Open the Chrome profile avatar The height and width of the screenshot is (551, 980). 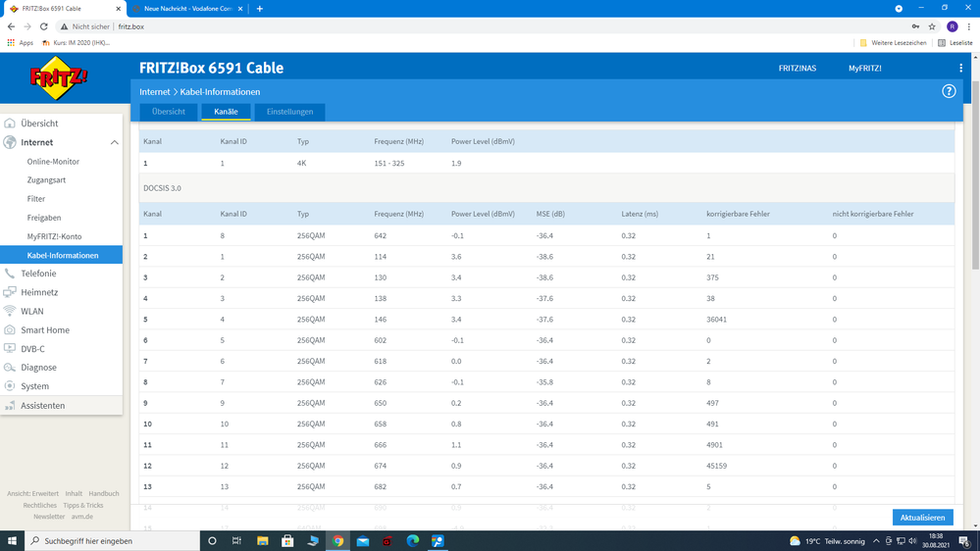(952, 26)
